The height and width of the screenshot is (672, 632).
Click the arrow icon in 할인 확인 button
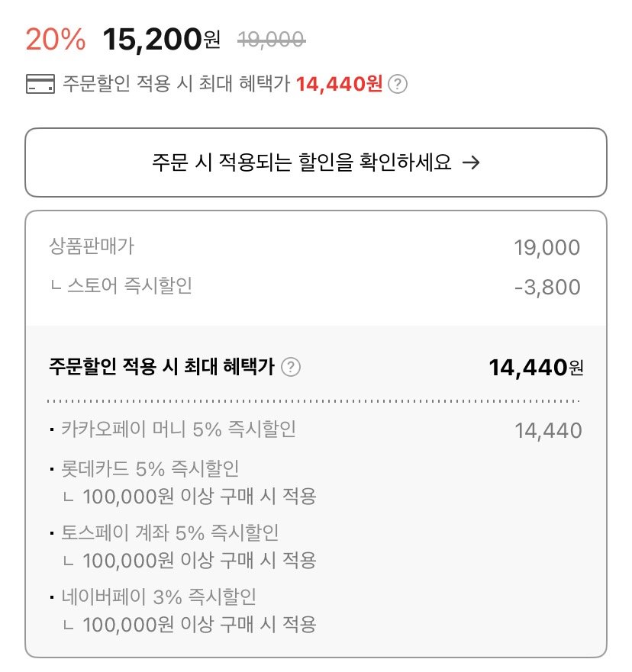point(471,162)
